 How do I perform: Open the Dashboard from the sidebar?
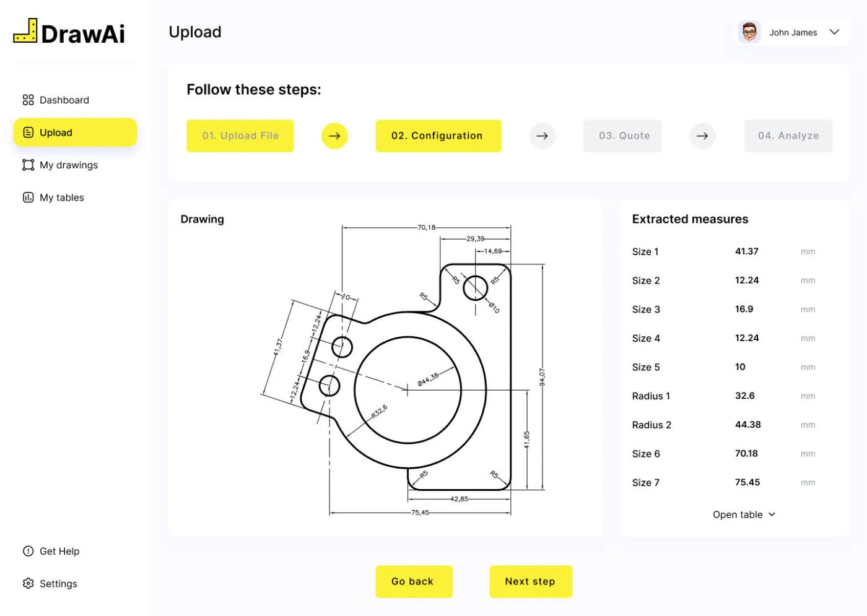[x=28, y=100]
